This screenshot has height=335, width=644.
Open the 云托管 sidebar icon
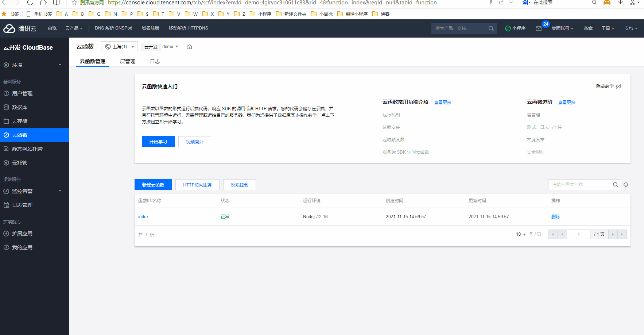pyautogui.click(x=6, y=163)
